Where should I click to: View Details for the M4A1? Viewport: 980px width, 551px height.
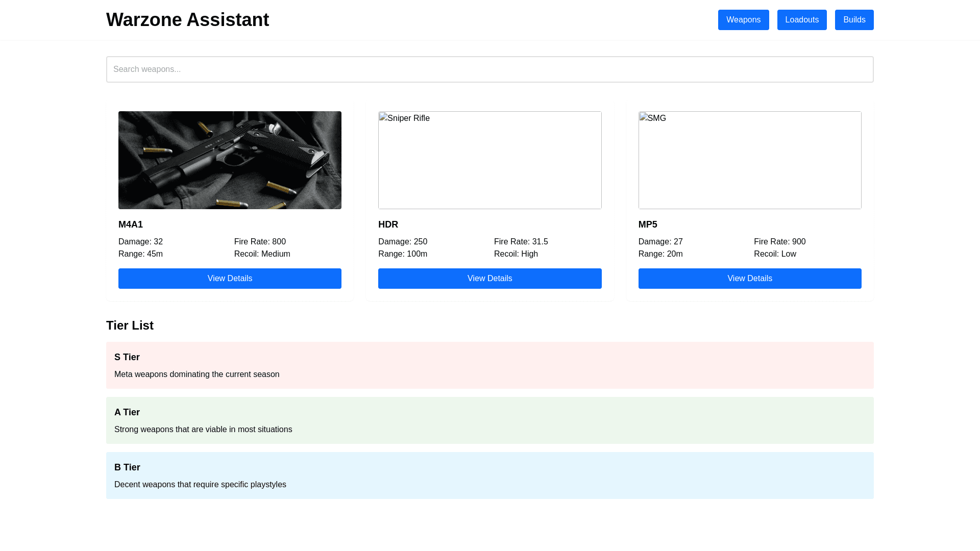pos(230,279)
